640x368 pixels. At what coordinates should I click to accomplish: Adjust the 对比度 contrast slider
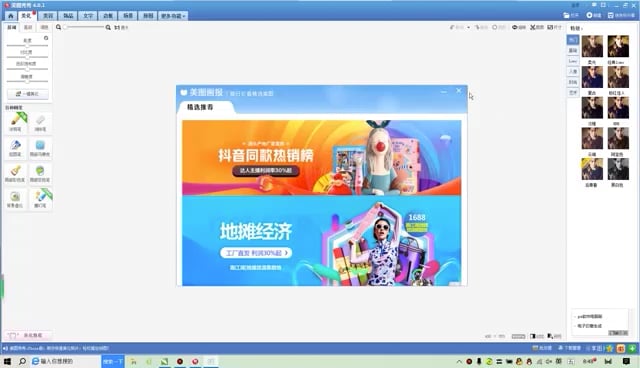[27, 57]
